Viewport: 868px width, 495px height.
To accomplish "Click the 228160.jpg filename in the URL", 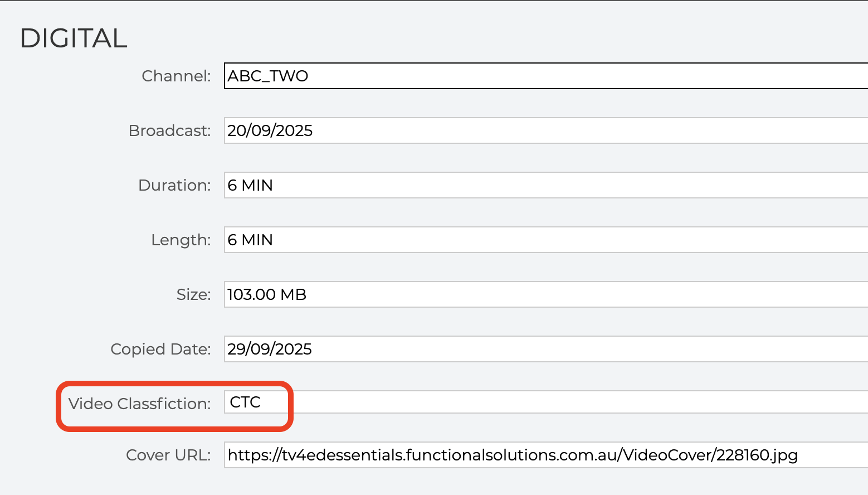I will coord(757,455).
